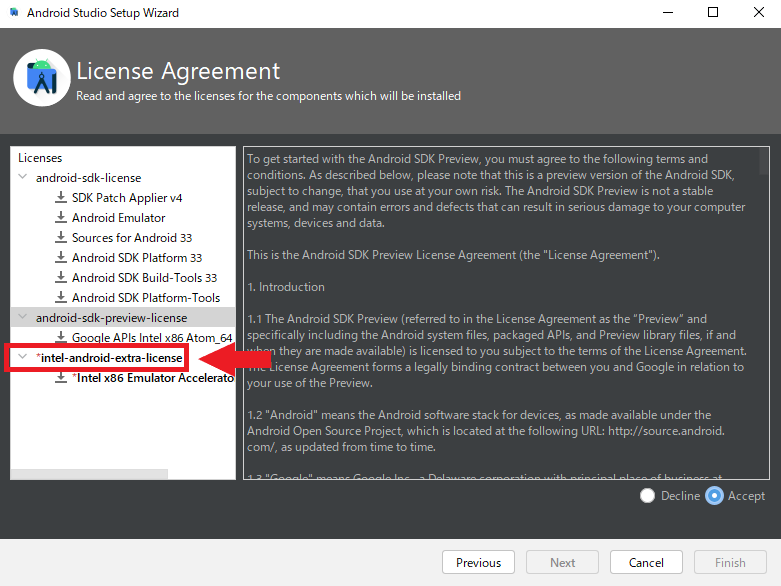Select android-sdk-preview-license in the tree
The width and height of the screenshot is (781, 586).
112,318
